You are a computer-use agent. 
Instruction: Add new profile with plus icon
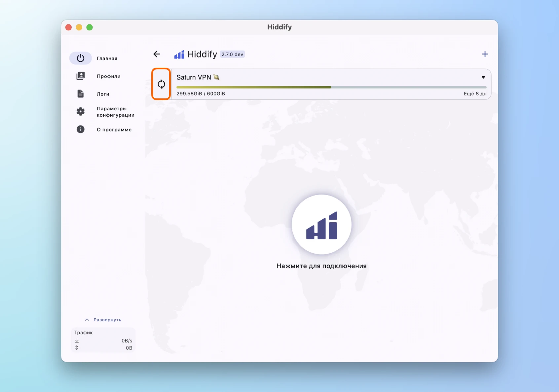click(x=485, y=54)
